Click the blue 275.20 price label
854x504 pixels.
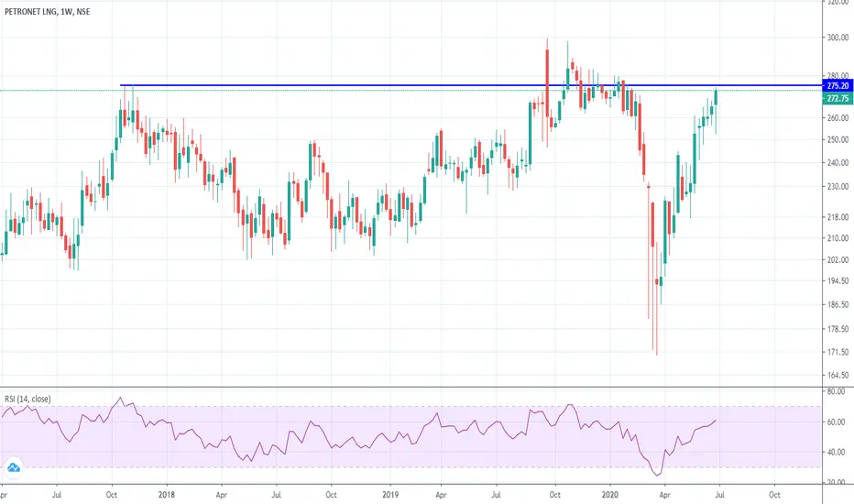tap(838, 85)
